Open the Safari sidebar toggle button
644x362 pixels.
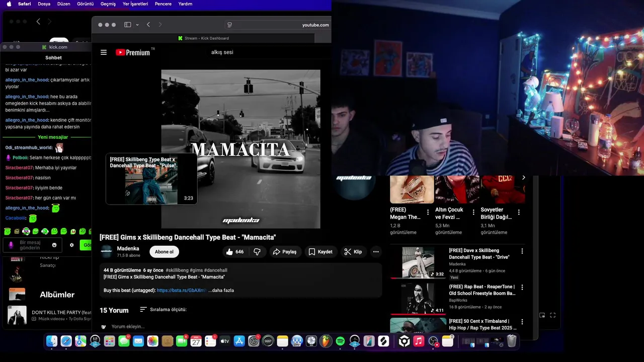(x=128, y=25)
